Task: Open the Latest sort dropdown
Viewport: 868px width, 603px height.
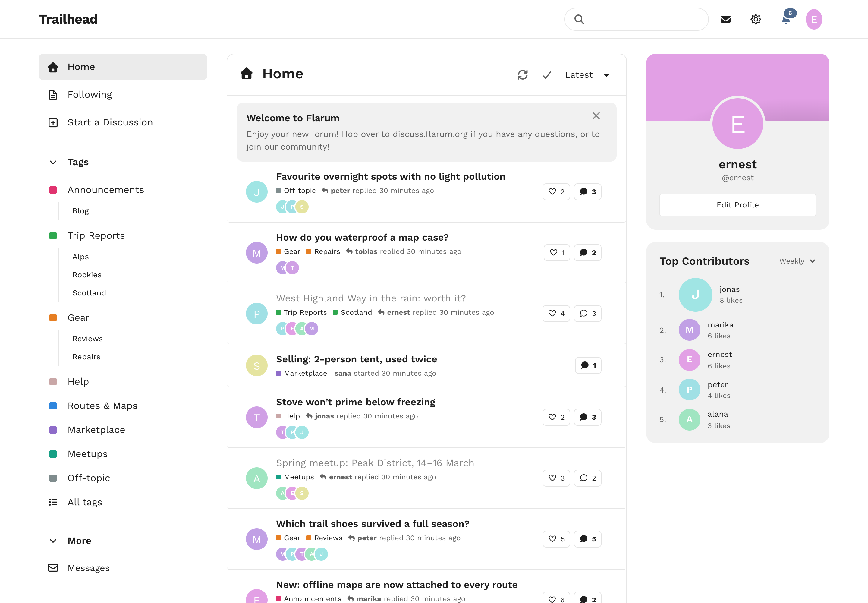Action: (x=587, y=75)
